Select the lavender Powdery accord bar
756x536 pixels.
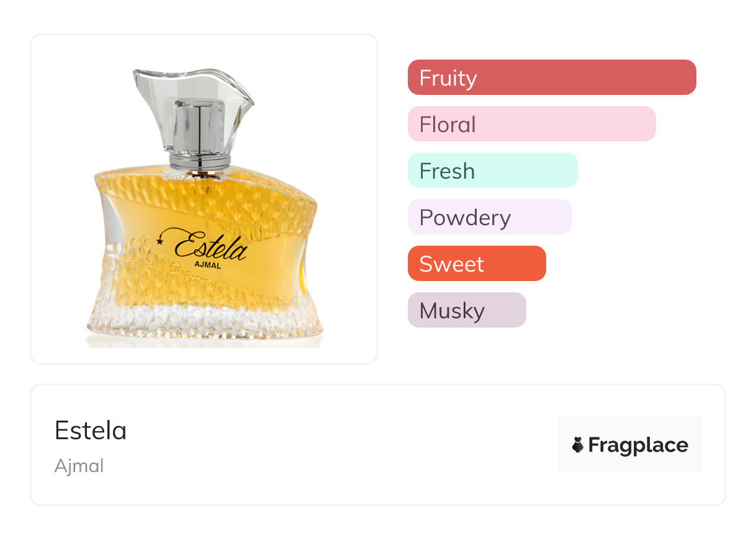[x=490, y=217]
